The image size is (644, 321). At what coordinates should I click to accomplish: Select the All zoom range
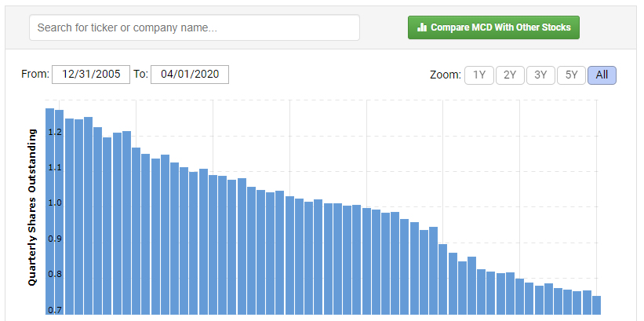pyautogui.click(x=602, y=75)
